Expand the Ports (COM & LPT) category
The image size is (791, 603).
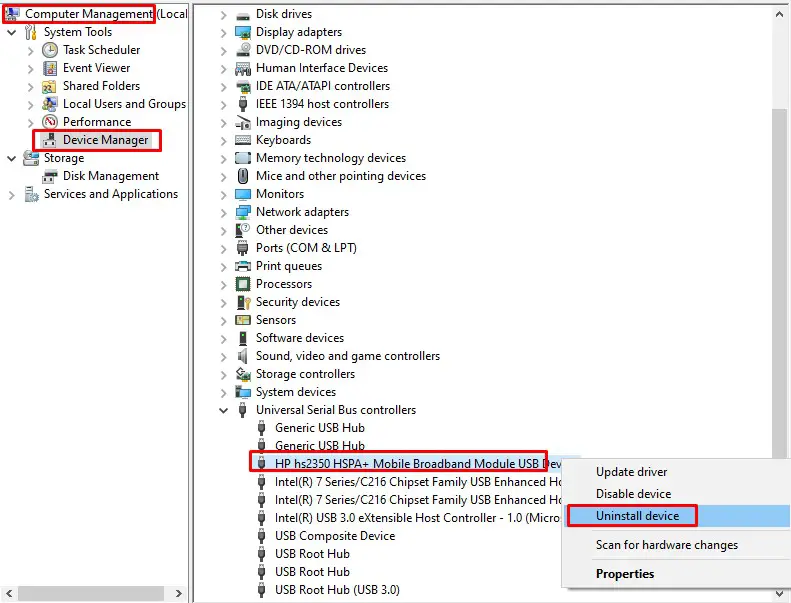click(x=223, y=249)
